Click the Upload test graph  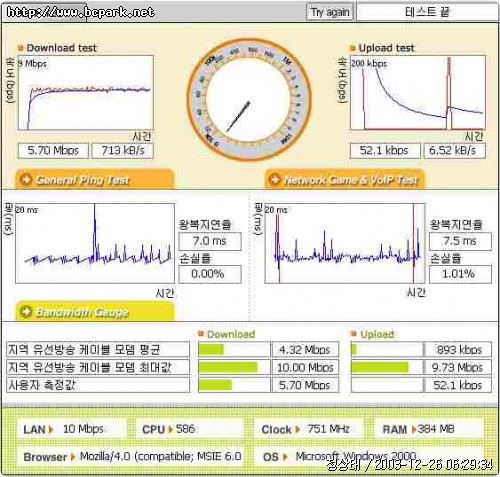[x=418, y=93]
